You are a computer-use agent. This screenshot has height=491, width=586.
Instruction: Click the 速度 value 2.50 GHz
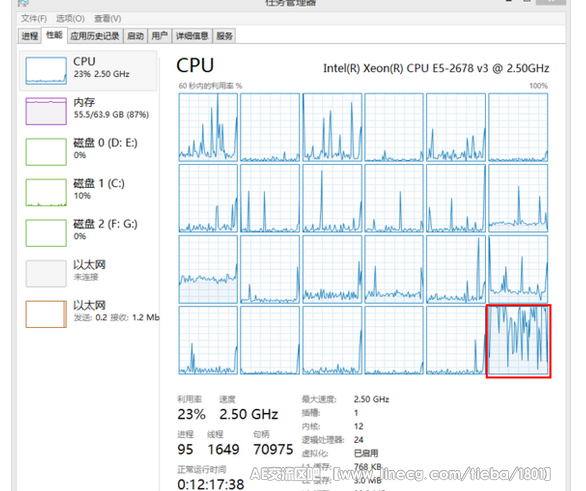[x=249, y=414]
